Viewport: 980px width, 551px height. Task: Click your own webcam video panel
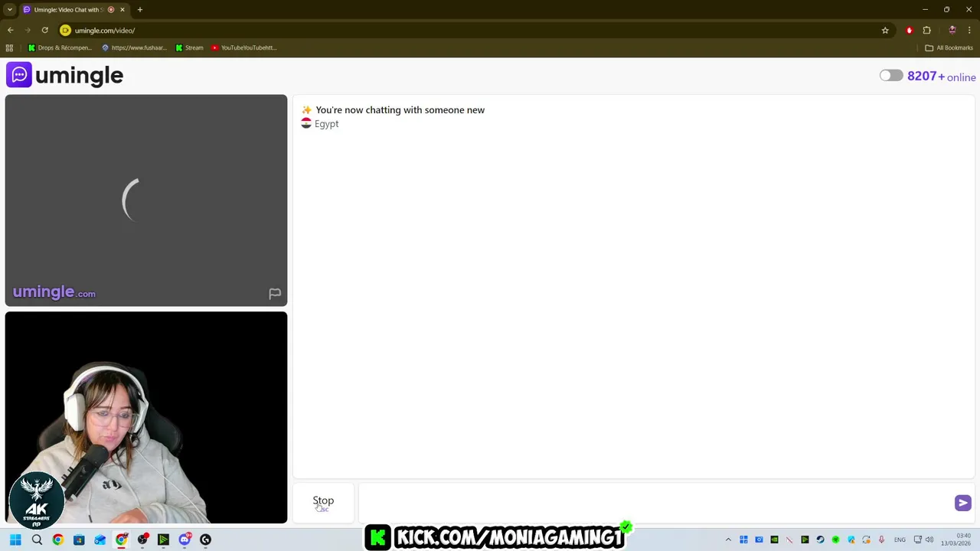[146, 417]
